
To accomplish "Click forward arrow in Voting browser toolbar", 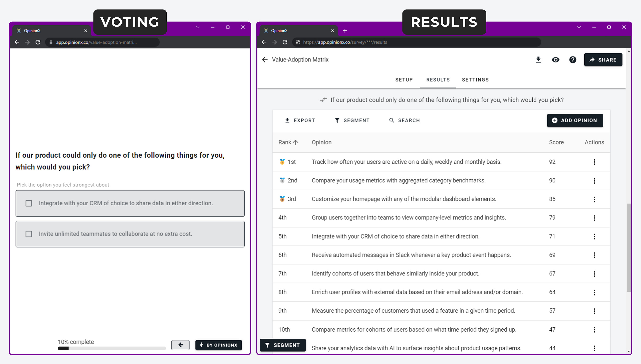I will point(27,42).
